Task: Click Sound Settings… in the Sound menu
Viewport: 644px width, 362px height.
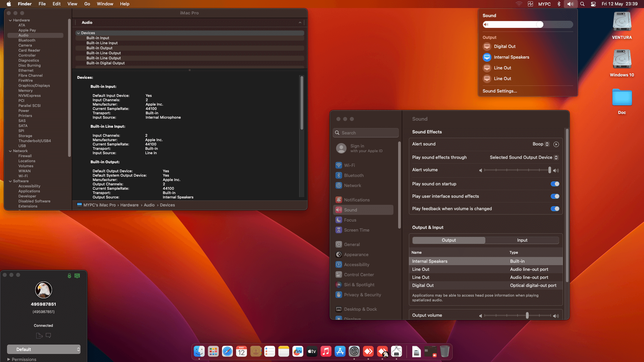Action: [x=500, y=91]
